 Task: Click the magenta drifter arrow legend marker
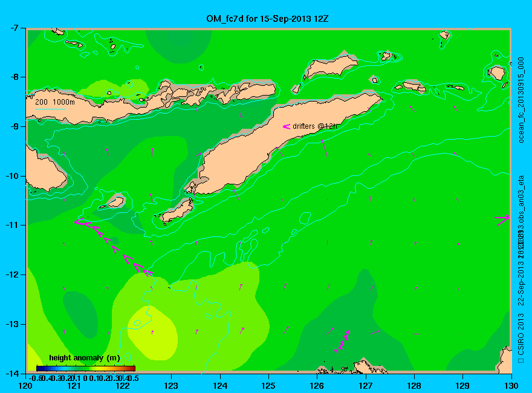tap(287, 126)
